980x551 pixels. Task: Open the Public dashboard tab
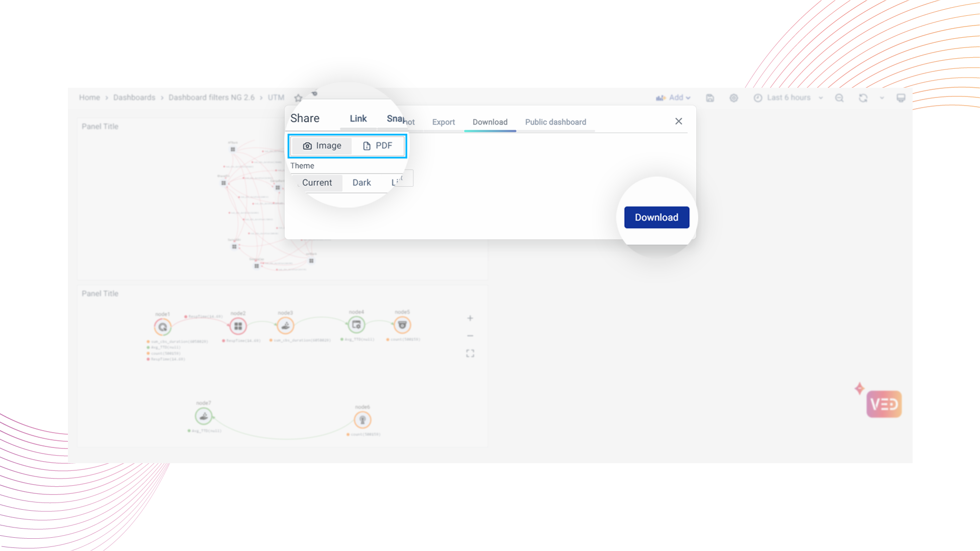(x=555, y=122)
